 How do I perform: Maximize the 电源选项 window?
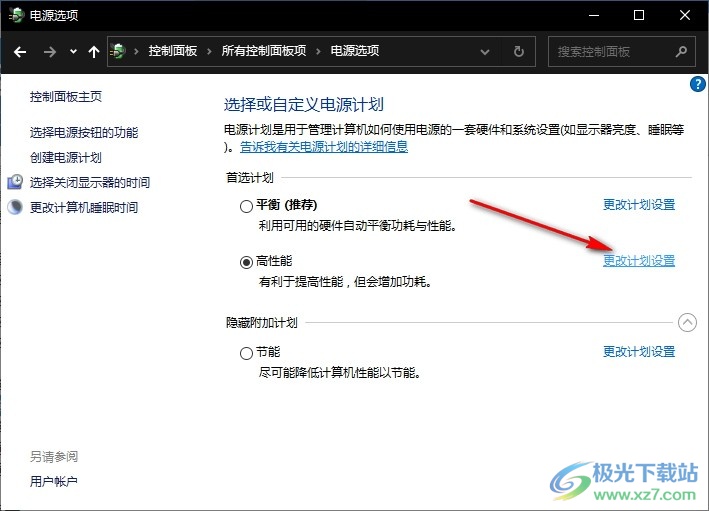coord(638,15)
